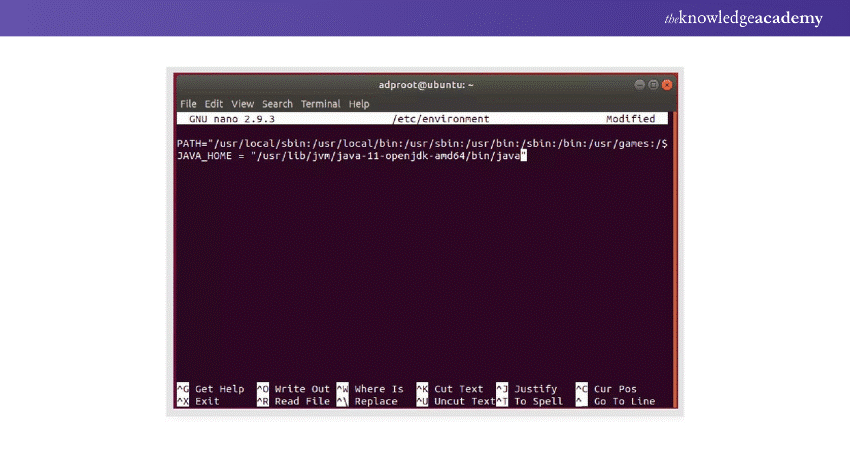Image resolution: width=850 pixels, height=450 pixels.
Task: Click the ^K Cut Text shortcut
Action: tap(449, 389)
